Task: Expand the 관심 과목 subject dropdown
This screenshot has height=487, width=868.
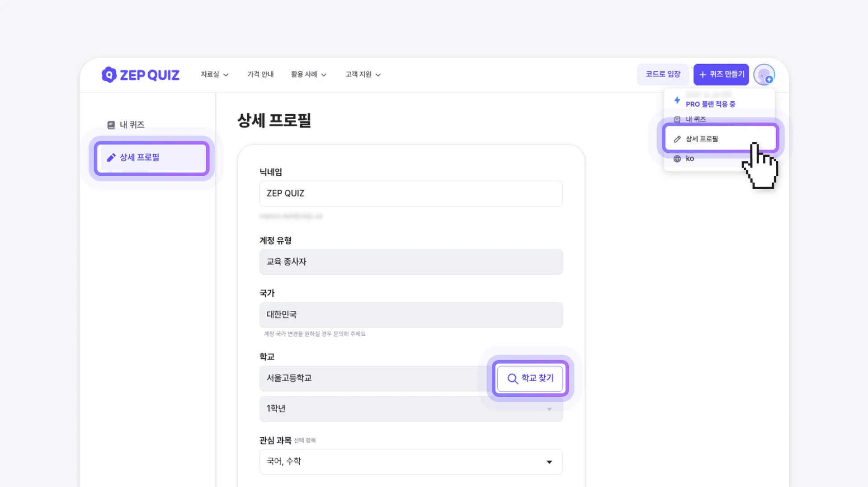Action: (549, 462)
